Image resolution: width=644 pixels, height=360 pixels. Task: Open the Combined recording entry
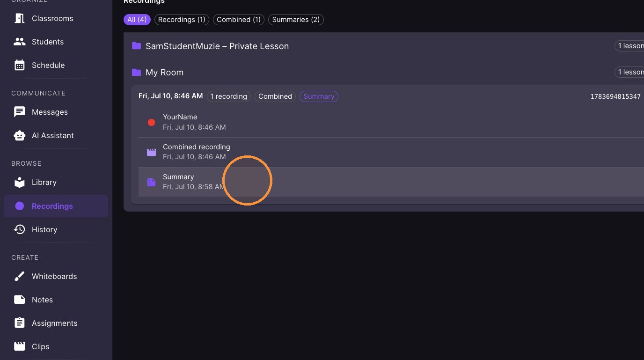(391, 152)
